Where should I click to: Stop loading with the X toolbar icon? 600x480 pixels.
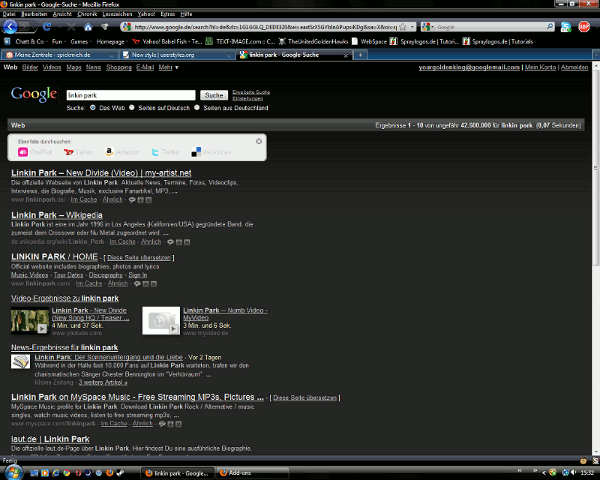71,27
